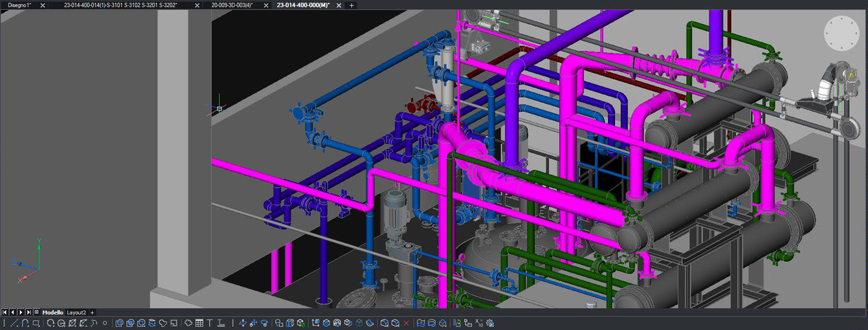Select the Polyline tool in bottom toolbar
The height and width of the screenshot is (330, 868).
pyautogui.click(x=25, y=323)
